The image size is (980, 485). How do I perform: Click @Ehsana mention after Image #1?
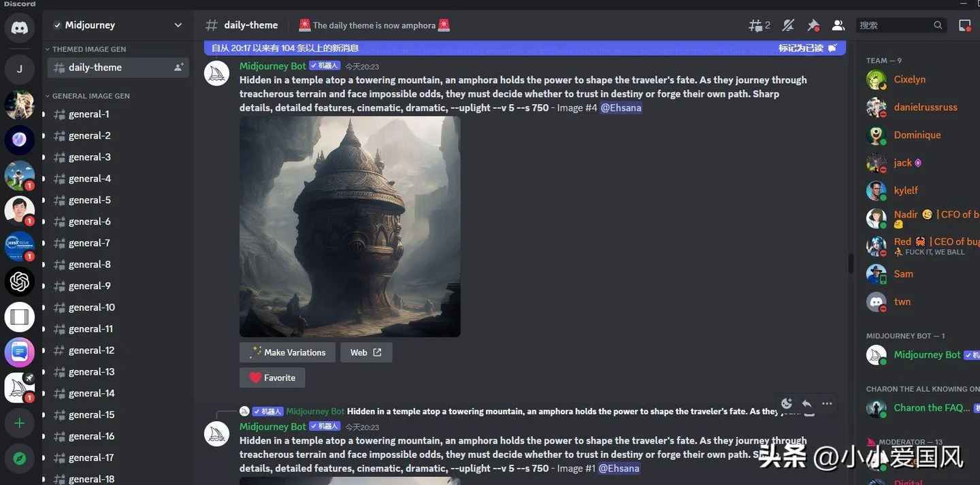[x=619, y=468]
